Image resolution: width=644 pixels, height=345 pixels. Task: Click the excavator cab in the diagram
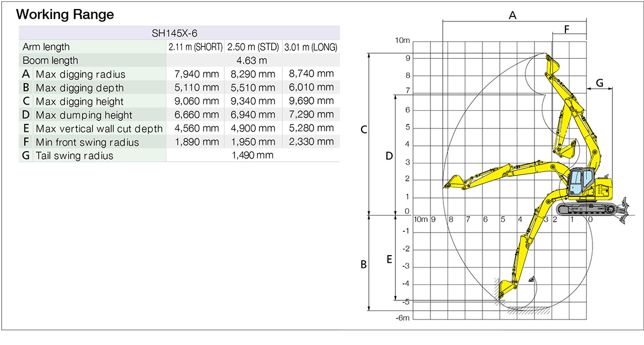pyautogui.click(x=578, y=183)
